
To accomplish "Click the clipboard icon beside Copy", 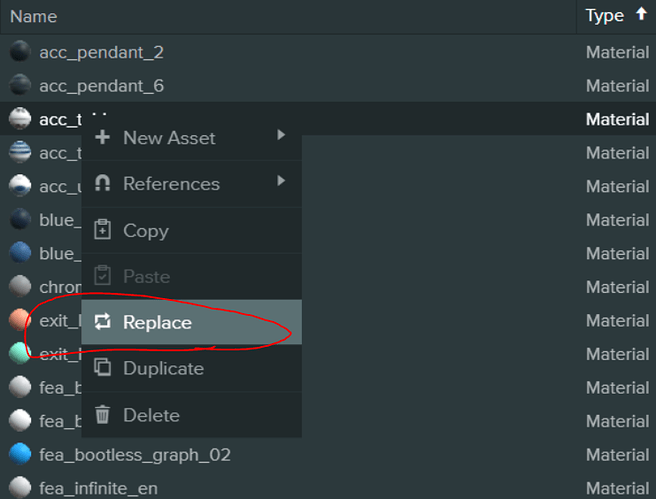I will point(102,230).
